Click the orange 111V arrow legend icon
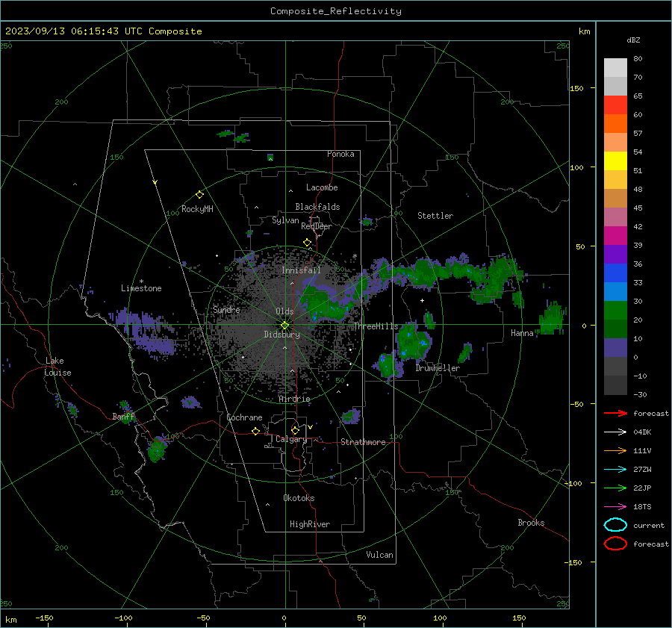The height and width of the screenshot is (628, 672). (x=615, y=450)
